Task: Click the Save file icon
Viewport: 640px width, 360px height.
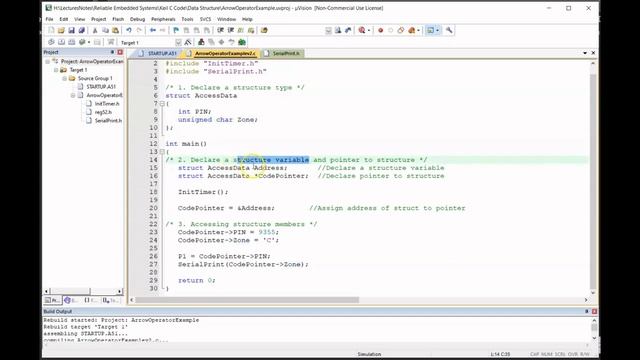Action: pyautogui.click(x=71, y=30)
